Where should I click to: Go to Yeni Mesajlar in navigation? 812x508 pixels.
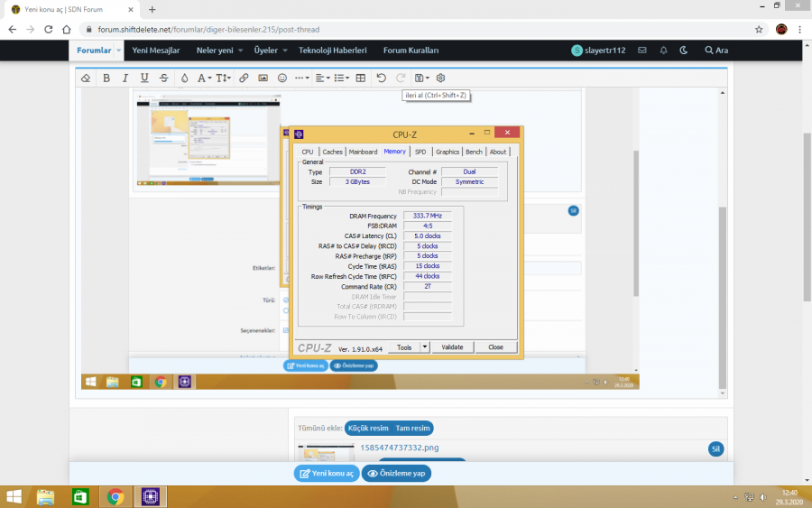point(156,51)
